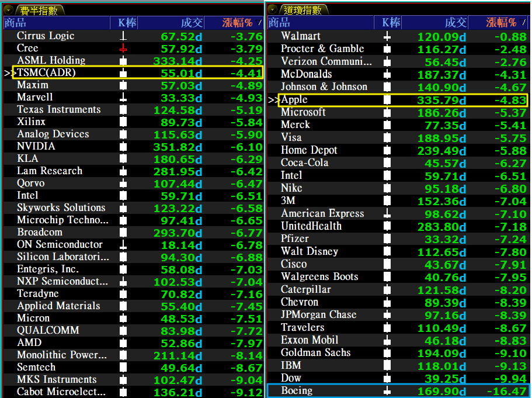532x398 pixels.
Task: Open the candlestick icon for Boeing
Action: [x=387, y=391]
